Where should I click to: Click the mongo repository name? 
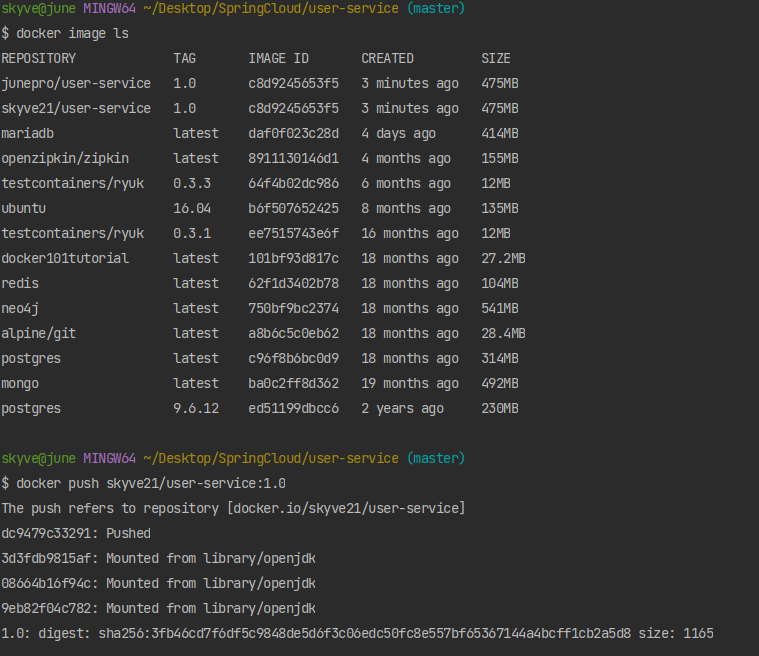(x=20, y=384)
